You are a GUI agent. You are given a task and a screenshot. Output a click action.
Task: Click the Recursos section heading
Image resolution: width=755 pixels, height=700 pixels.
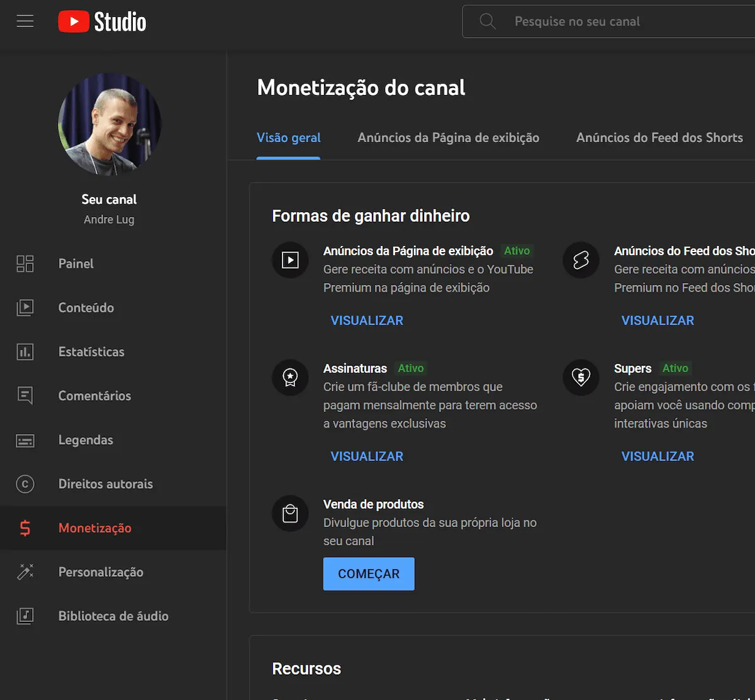pos(306,669)
